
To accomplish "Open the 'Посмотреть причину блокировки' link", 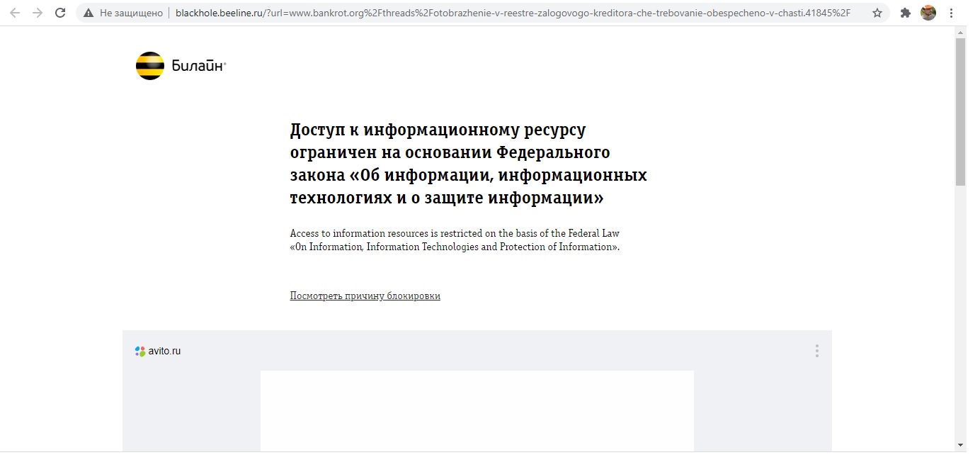I will coord(365,296).
